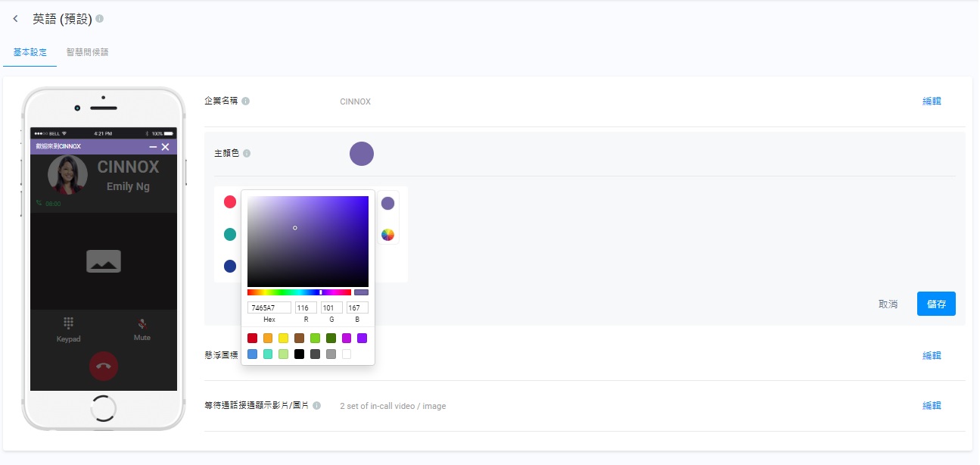Click 編輯 for the in-call video/image row
The image size is (980, 465).
(932, 406)
